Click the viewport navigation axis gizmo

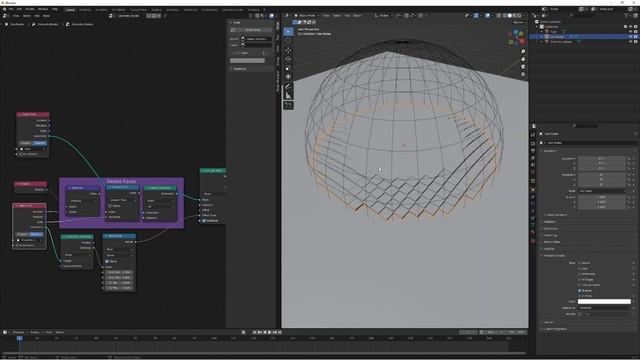pos(517,37)
